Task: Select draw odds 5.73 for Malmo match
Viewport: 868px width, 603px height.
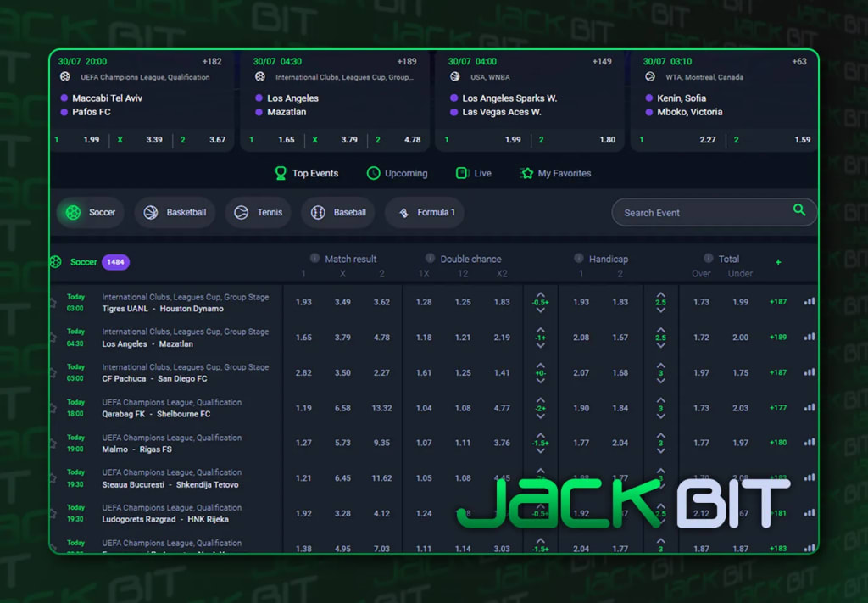Action: [342, 443]
